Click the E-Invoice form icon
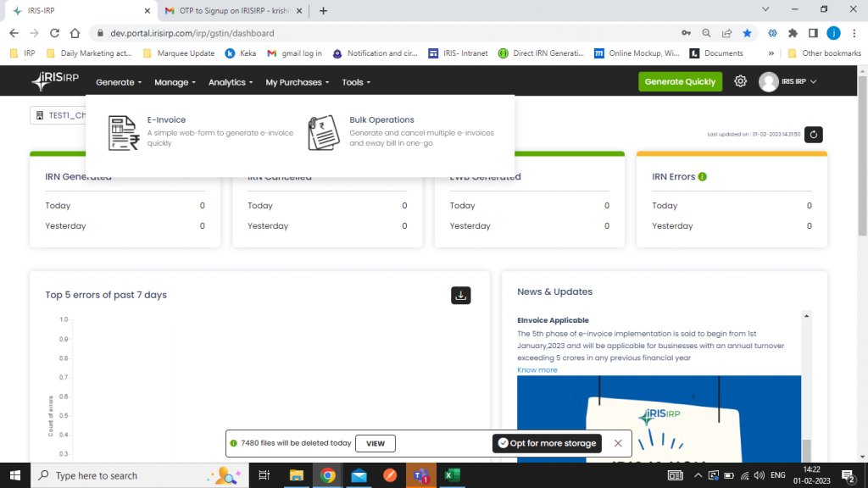Screen dimensions: 868x488 tap(124, 133)
